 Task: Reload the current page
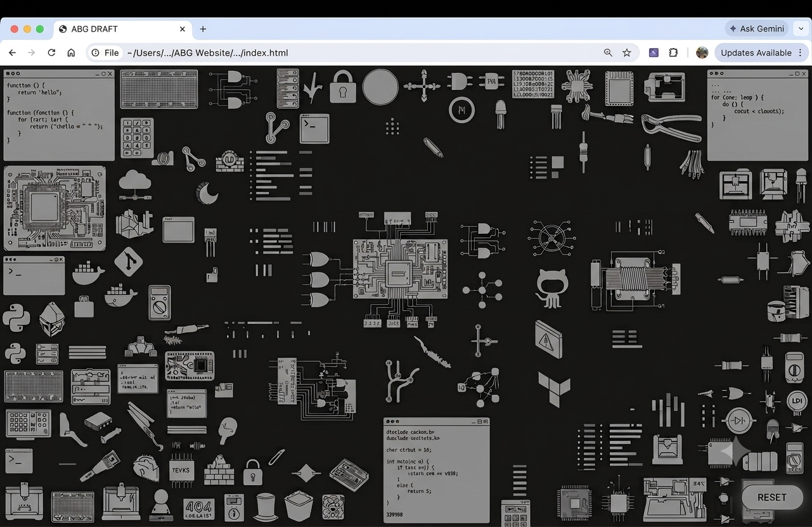(51, 53)
